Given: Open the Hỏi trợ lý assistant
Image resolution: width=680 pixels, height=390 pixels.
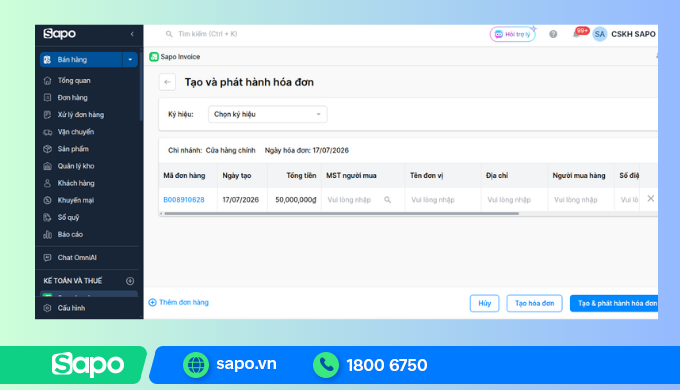Looking at the screenshot, I should pyautogui.click(x=513, y=34).
